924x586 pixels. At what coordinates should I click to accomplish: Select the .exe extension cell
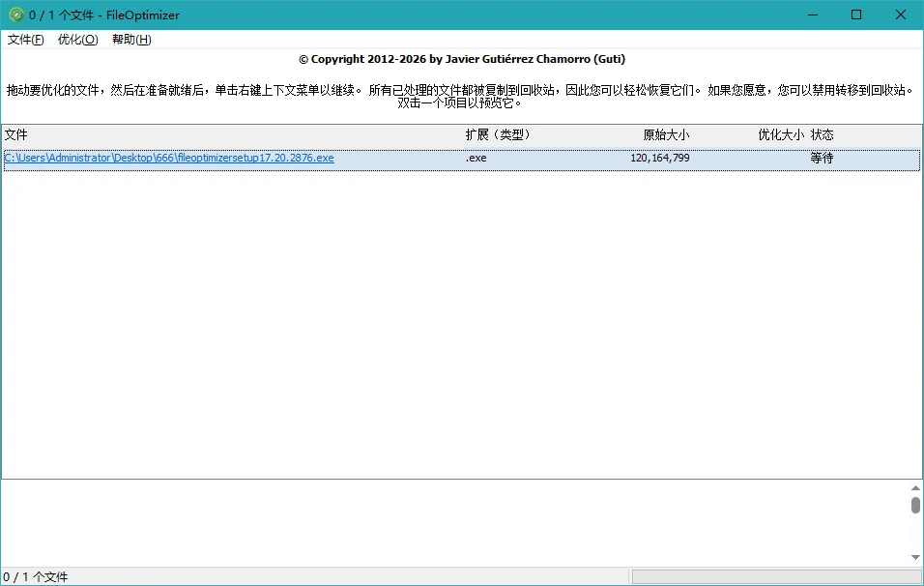[x=476, y=158]
